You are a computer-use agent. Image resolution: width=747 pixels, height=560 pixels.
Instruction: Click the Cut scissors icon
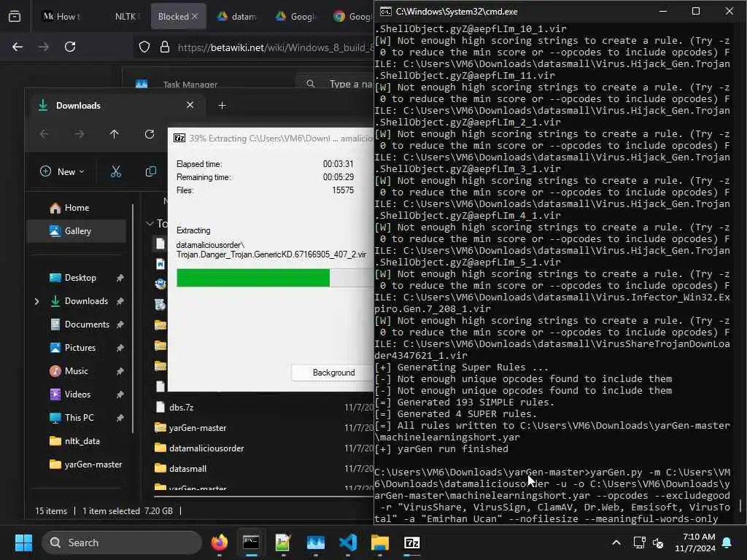(x=116, y=171)
